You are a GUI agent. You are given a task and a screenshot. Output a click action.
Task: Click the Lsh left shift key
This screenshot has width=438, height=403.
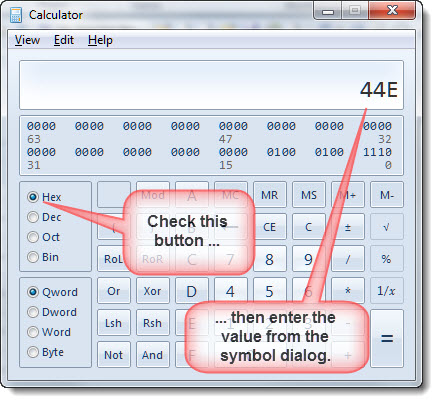114,323
